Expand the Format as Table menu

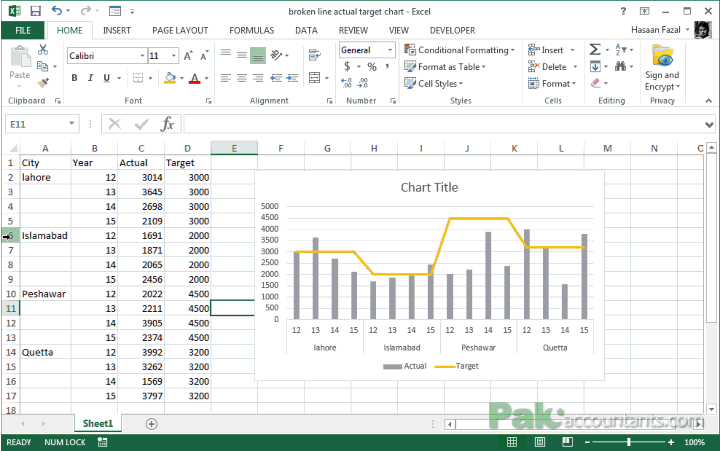tap(444, 67)
